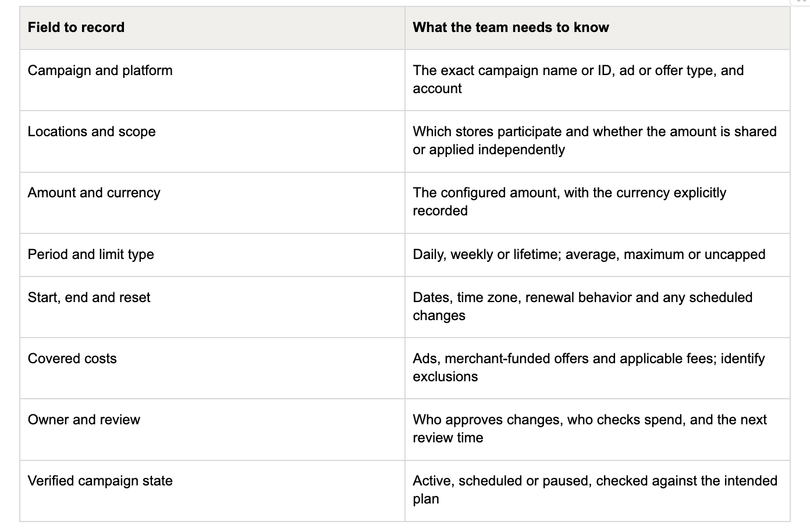
Task: Click the 'Locations and scope' cell
Action: (x=212, y=141)
